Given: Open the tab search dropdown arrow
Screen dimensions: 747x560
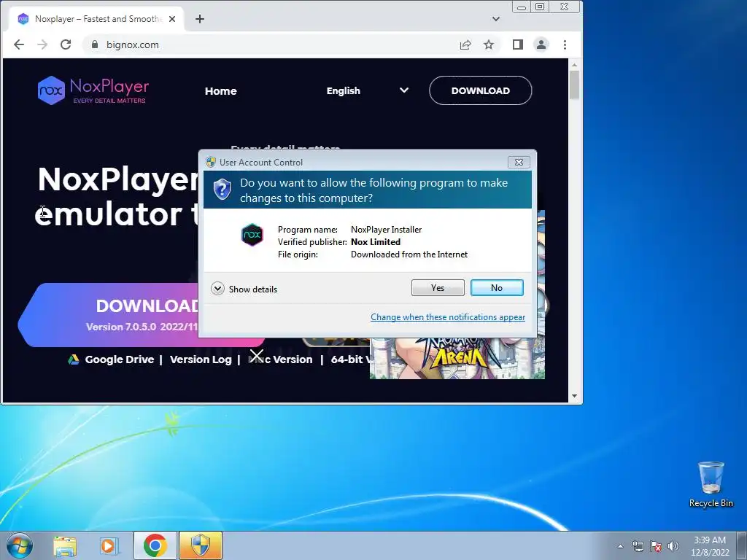Looking at the screenshot, I should (x=496, y=19).
